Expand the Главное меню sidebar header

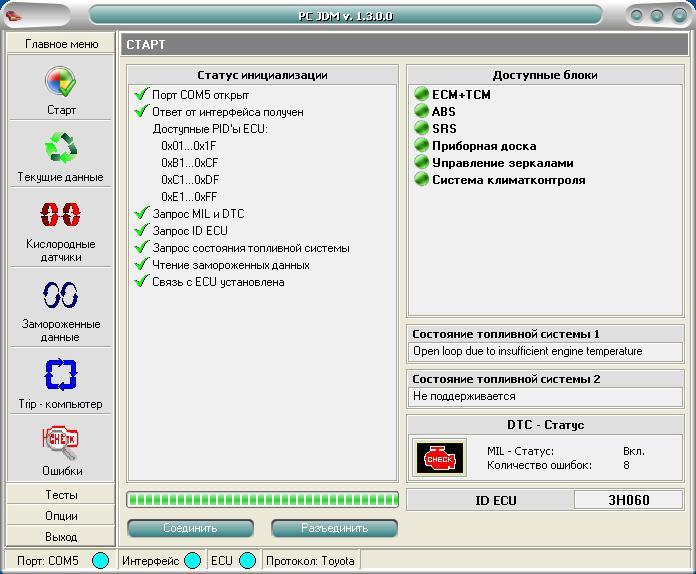(61, 45)
